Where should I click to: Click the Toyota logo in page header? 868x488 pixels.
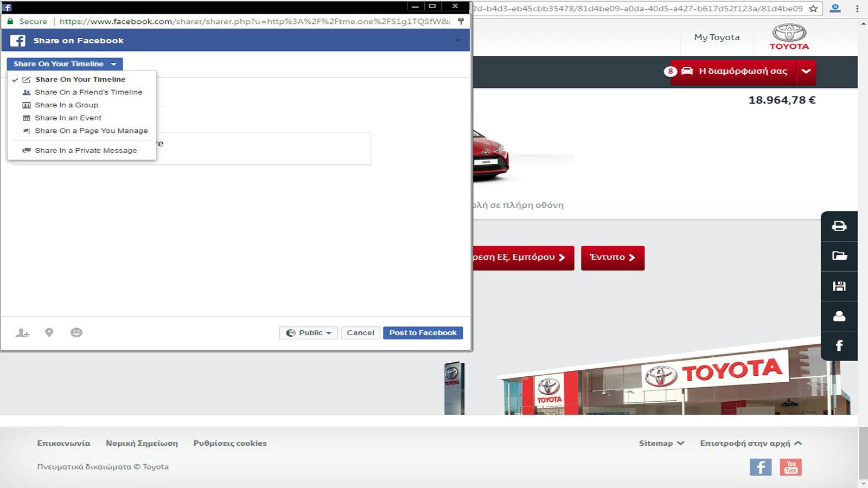789,37
